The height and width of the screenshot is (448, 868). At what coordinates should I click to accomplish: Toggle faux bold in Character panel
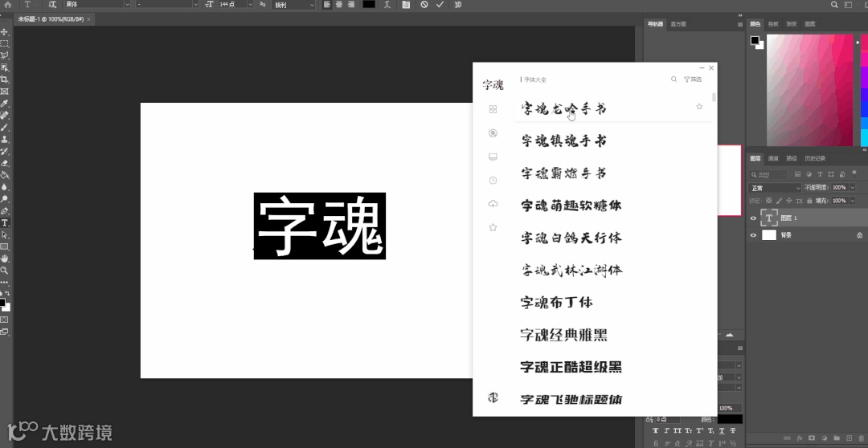[x=656, y=431]
